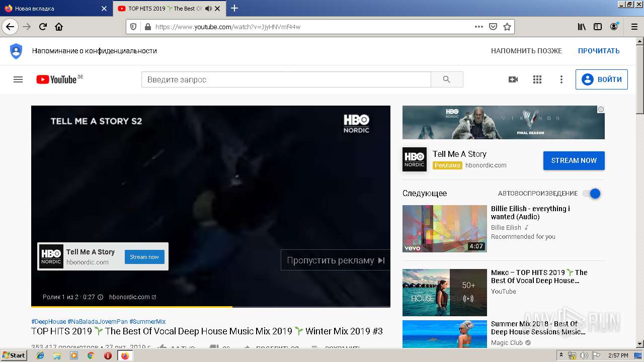
Task: Open Internet Explorer from taskbar
Action: (x=41, y=355)
